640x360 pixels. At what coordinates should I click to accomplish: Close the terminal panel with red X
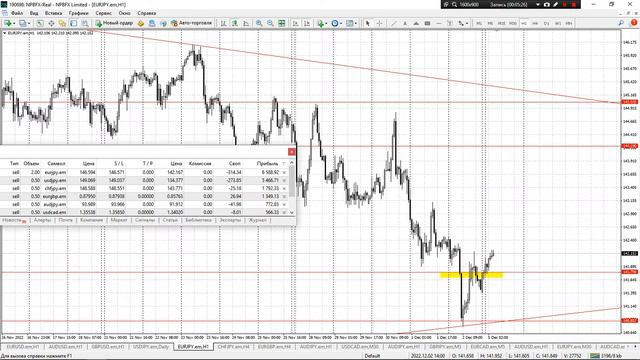point(291,151)
